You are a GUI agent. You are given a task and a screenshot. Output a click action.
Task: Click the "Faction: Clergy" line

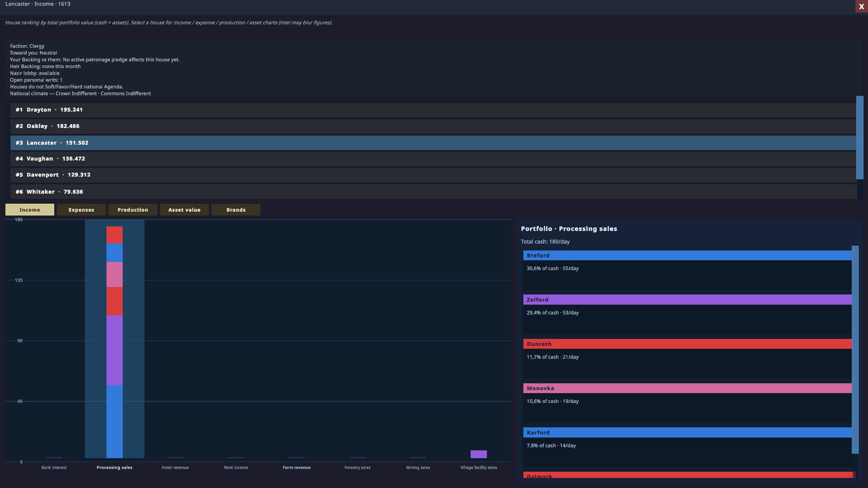[x=27, y=46]
